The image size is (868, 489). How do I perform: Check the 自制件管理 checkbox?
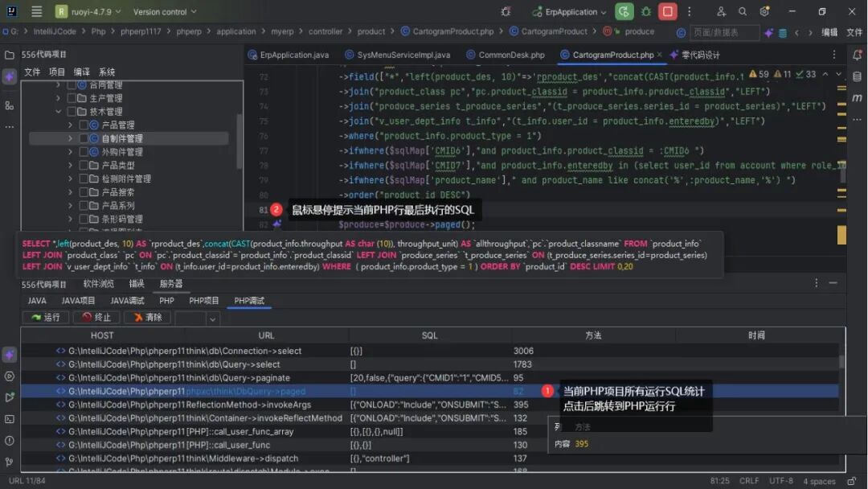[x=84, y=138]
